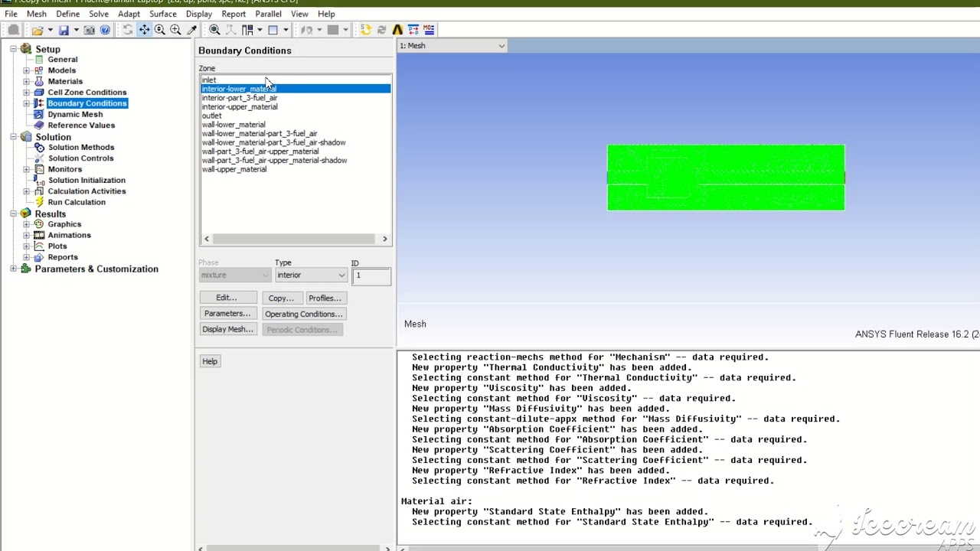The height and width of the screenshot is (551, 980).
Task: Select the zoom to area tool
Action: pos(175,30)
